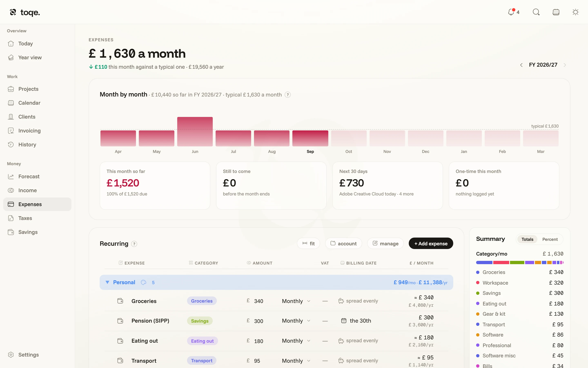This screenshot has width=588, height=368.
Task: Click the fit button
Action: tap(308, 243)
